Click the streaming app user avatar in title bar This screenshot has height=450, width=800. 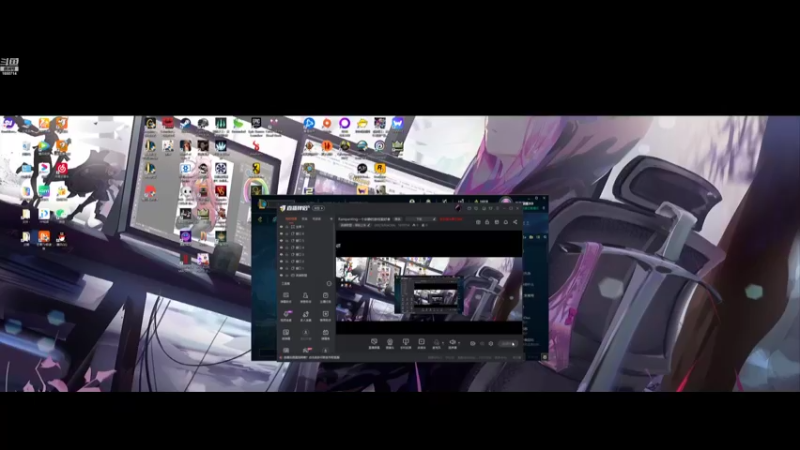pos(458,208)
